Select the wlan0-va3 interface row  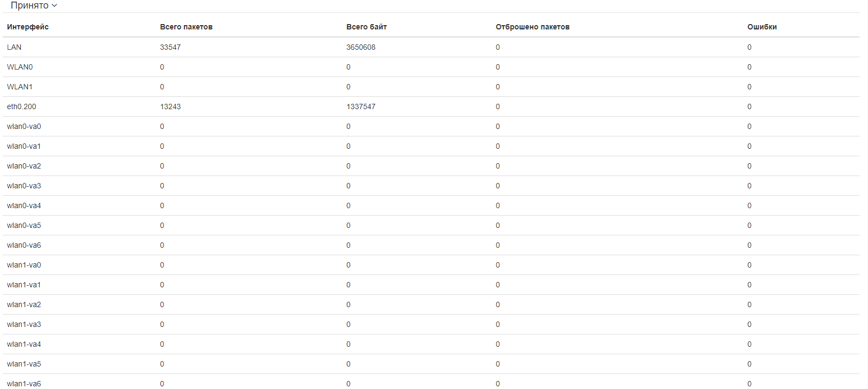pos(24,186)
